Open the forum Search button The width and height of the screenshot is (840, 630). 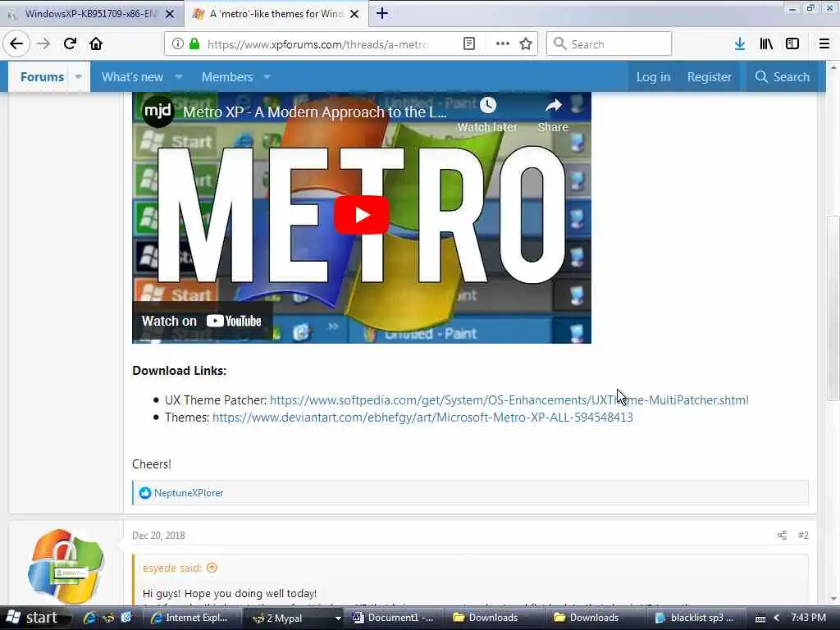[x=783, y=77]
